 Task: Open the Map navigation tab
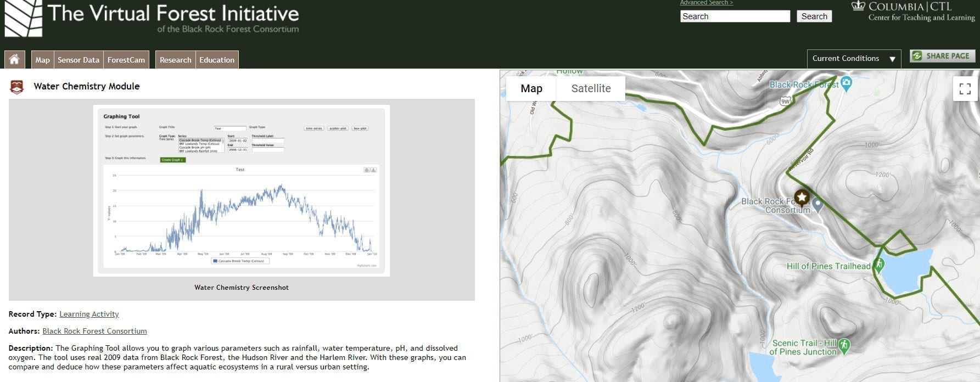(x=42, y=60)
